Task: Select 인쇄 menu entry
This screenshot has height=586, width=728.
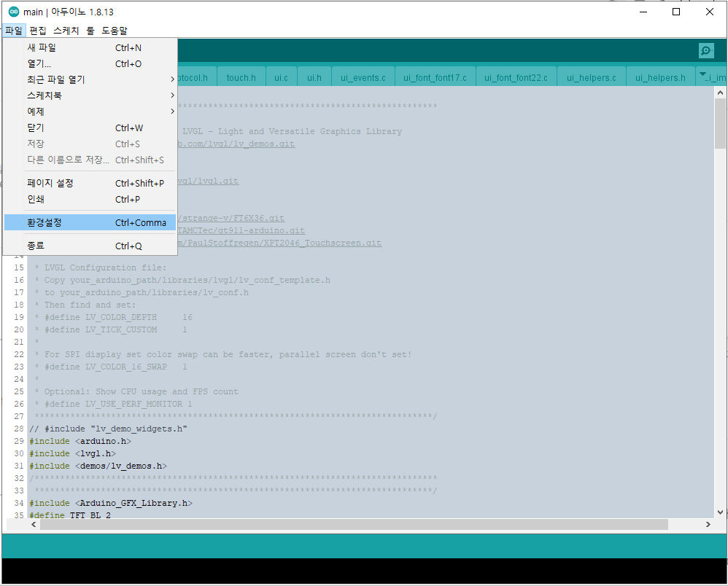Action: 90,199
